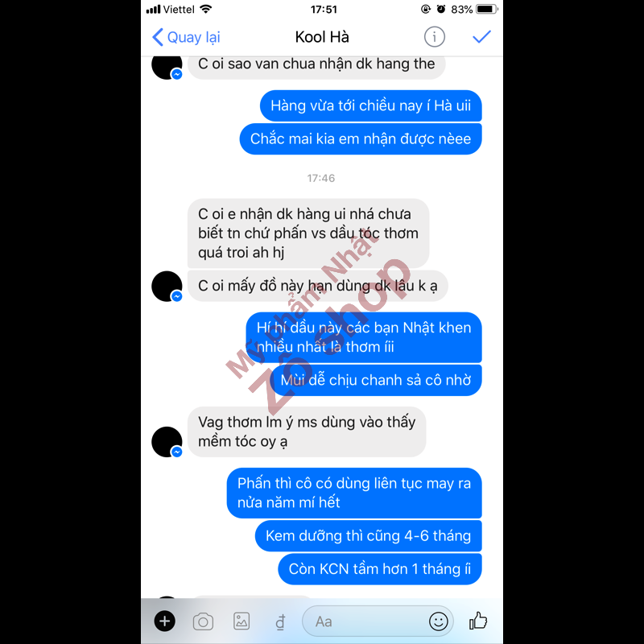Open the emoji smiley picker
This screenshot has height=644, width=644.
(x=438, y=621)
